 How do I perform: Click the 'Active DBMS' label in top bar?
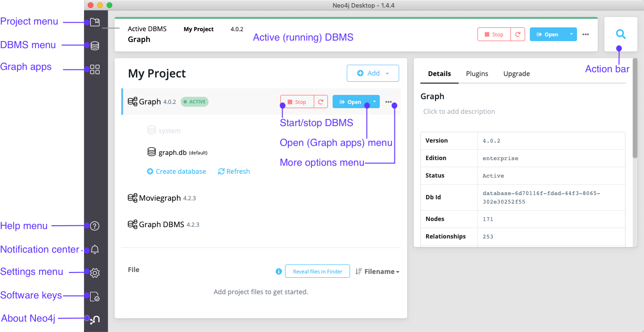click(x=147, y=29)
